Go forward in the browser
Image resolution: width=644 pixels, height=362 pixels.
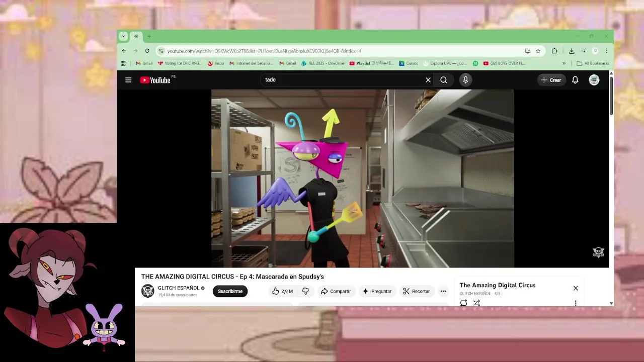pos(135,51)
